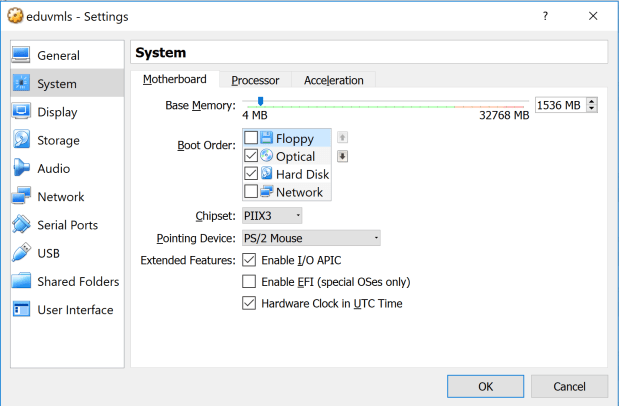Go to Network settings icon

[x=22, y=197]
